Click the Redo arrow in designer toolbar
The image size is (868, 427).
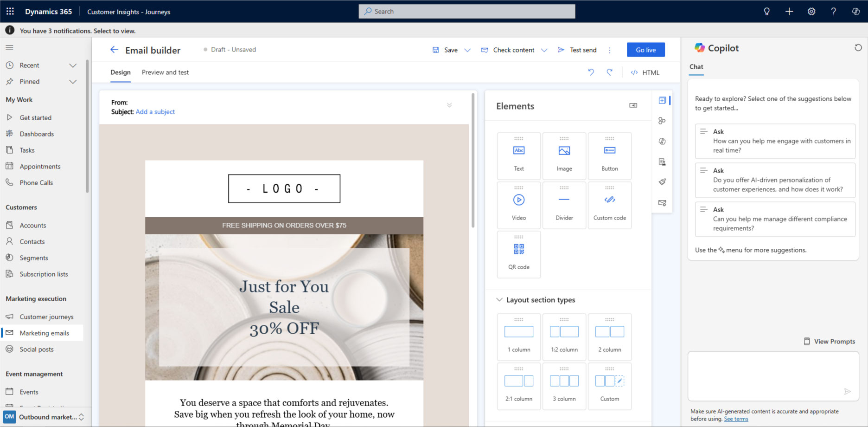coord(609,72)
